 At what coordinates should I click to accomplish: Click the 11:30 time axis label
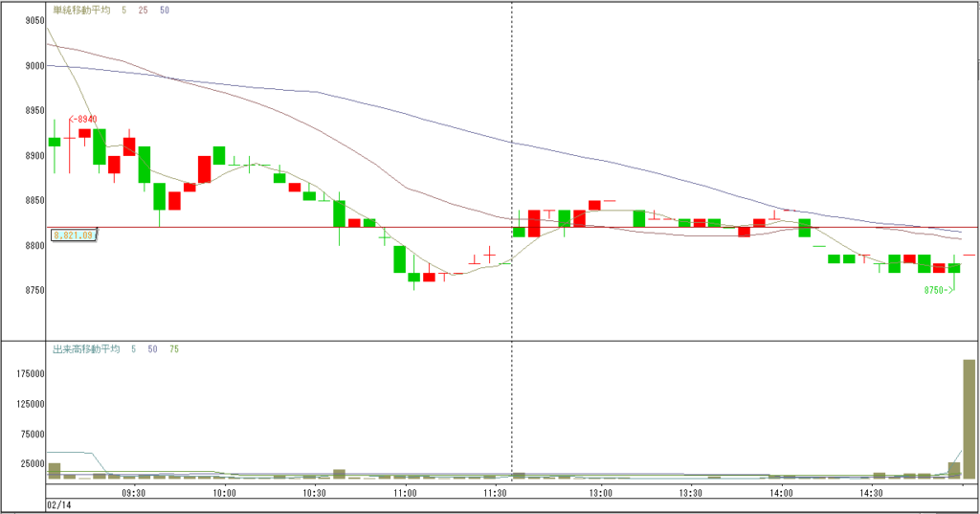coord(495,493)
